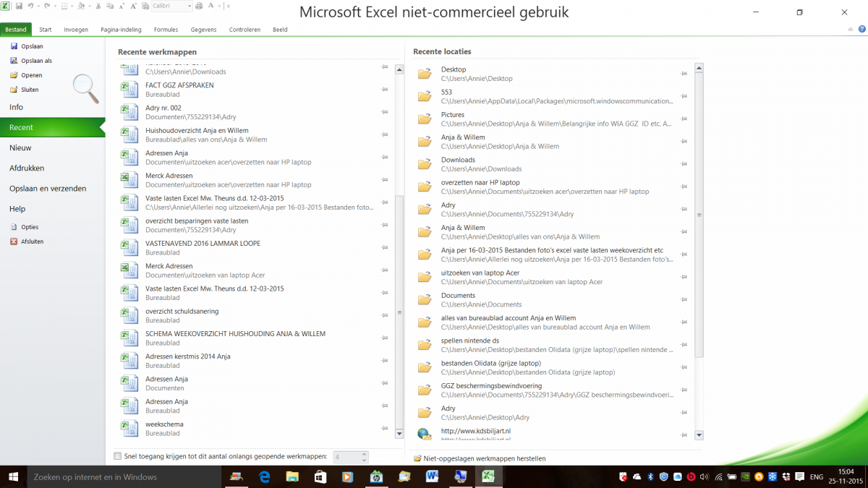This screenshot has width=868, height=488.
Task: Open the Action Center notifications icon
Action: coord(799,477)
